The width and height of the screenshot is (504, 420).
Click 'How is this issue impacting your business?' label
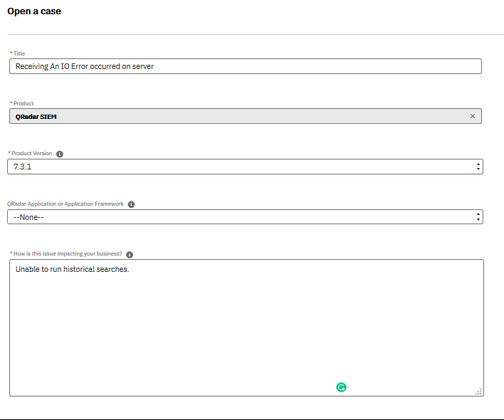pyautogui.click(x=68, y=253)
